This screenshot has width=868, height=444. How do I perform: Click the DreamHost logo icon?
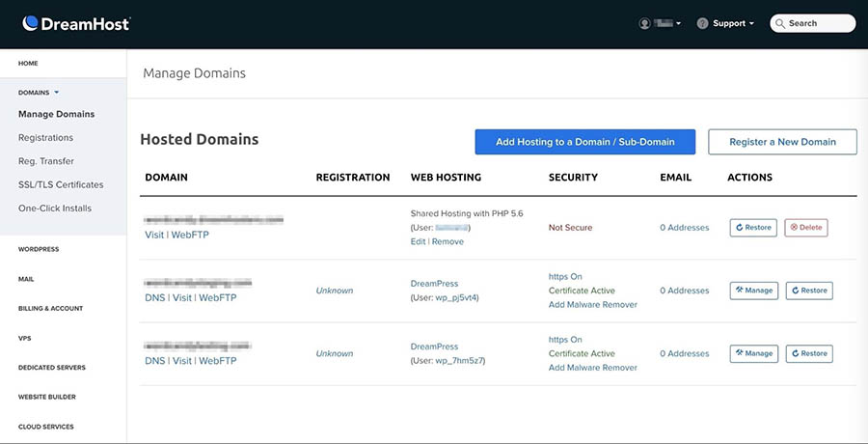pos(30,23)
